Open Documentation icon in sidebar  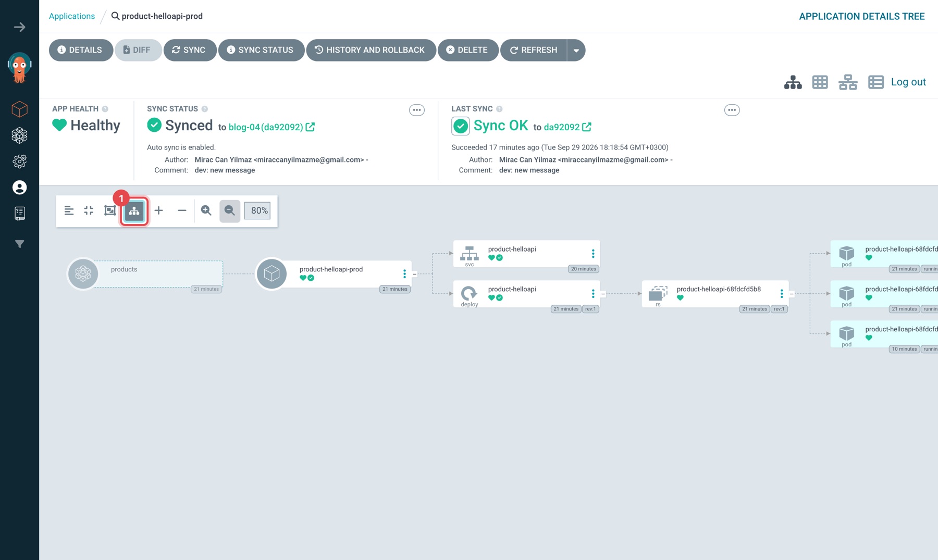20,214
